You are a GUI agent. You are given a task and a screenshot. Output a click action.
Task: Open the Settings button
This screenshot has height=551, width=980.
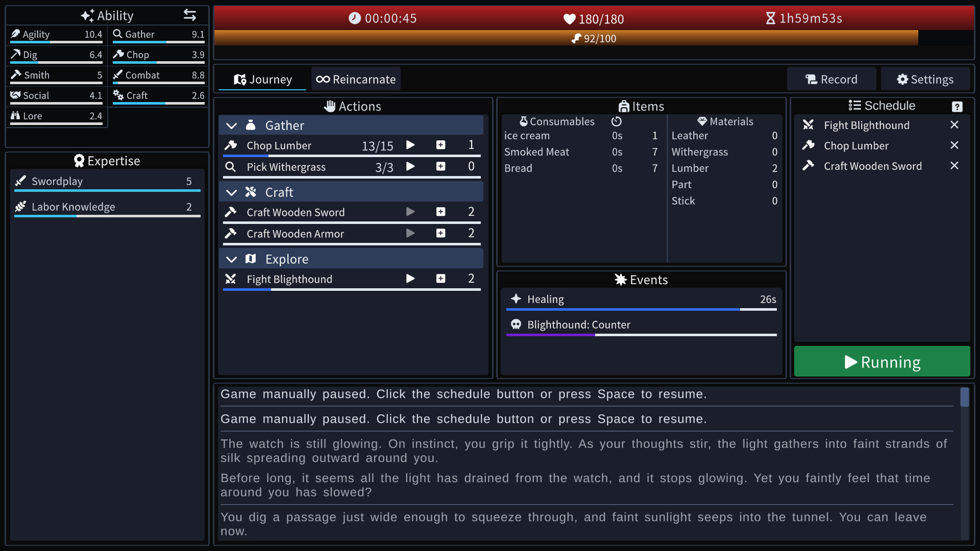925,79
